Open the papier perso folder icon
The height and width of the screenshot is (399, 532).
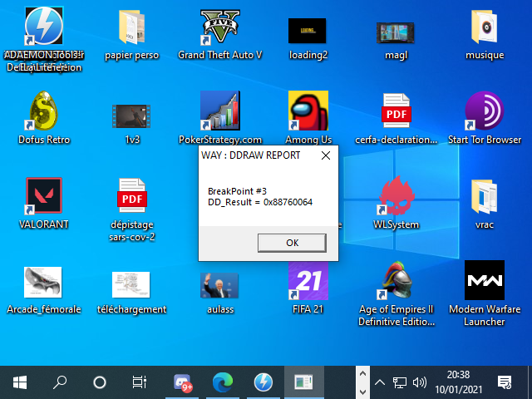pos(132,27)
